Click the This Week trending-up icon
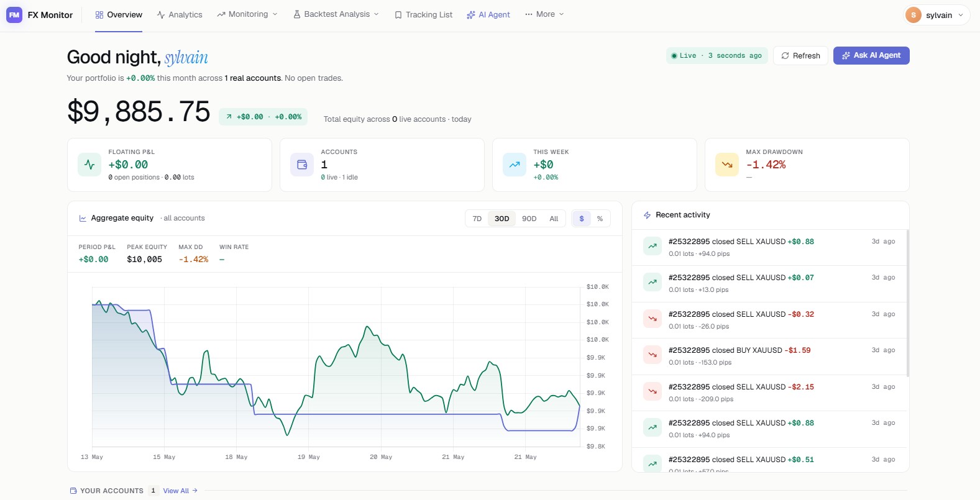Screen dimensions: 980x500 point(515,165)
